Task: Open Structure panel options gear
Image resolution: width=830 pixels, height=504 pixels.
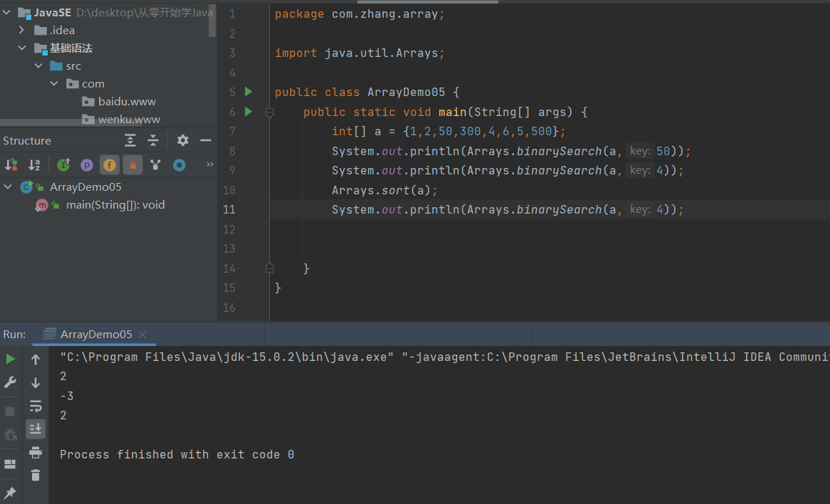Action: coord(183,140)
